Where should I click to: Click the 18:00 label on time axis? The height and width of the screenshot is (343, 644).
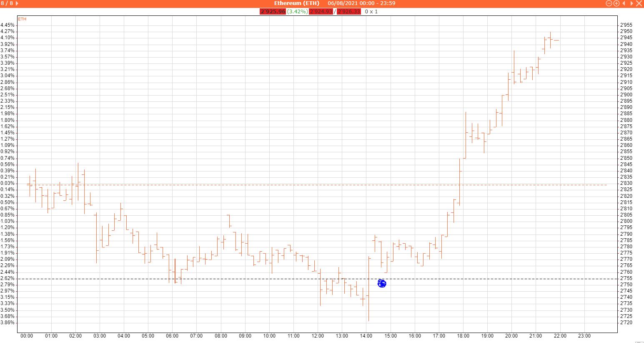(x=463, y=336)
